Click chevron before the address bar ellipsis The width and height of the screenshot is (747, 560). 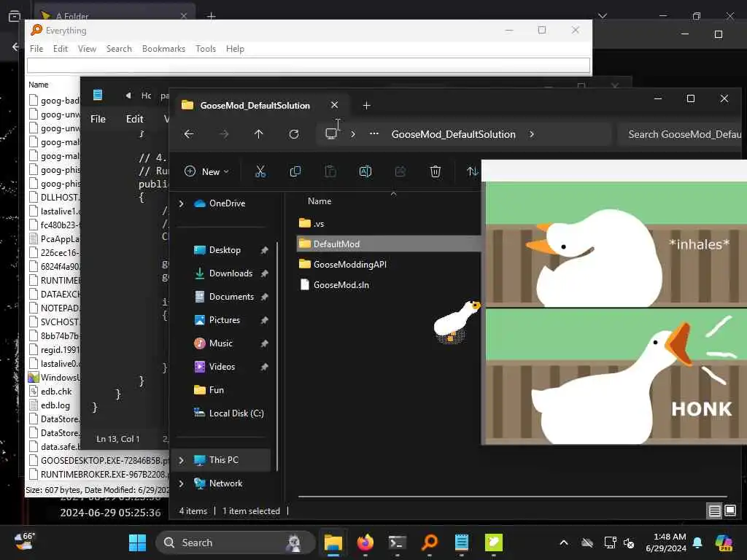[x=353, y=134]
